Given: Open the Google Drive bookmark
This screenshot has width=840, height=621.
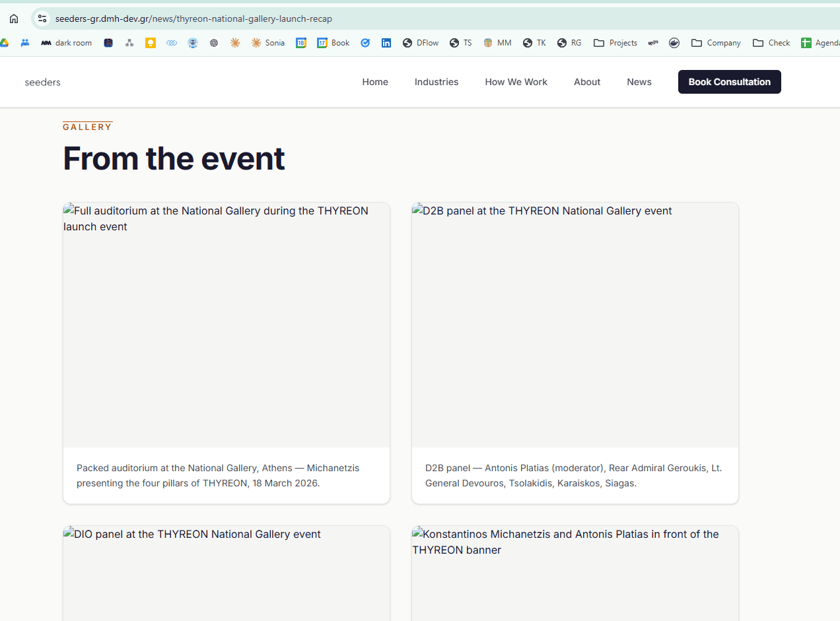Looking at the screenshot, I should [x=3, y=43].
